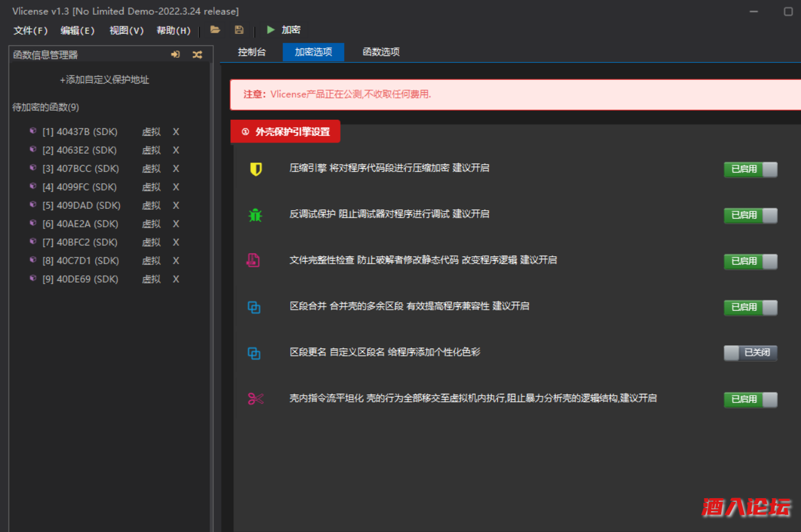Click the blue squares 区段合并 icon
Viewport: 801px width, 532px height.
[254, 307]
